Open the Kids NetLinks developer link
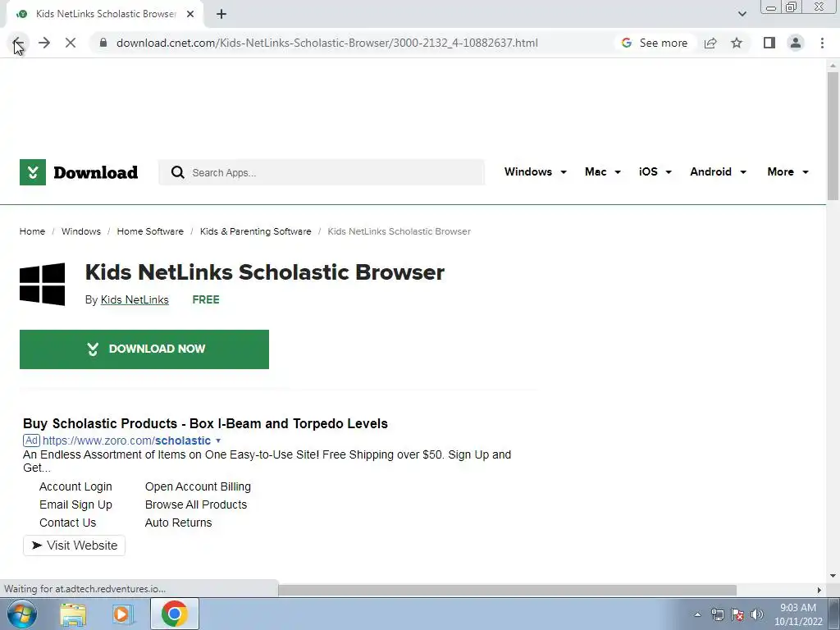This screenshot has width=840, height=630. [135, 300]
